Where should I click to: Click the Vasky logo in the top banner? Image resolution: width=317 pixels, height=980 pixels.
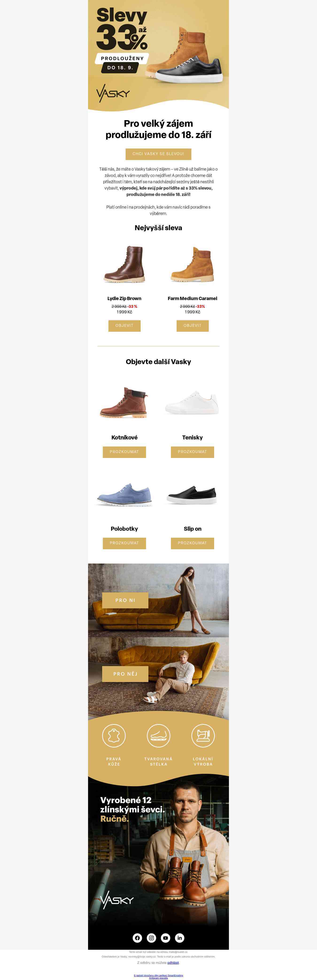[x=113, y=93]
